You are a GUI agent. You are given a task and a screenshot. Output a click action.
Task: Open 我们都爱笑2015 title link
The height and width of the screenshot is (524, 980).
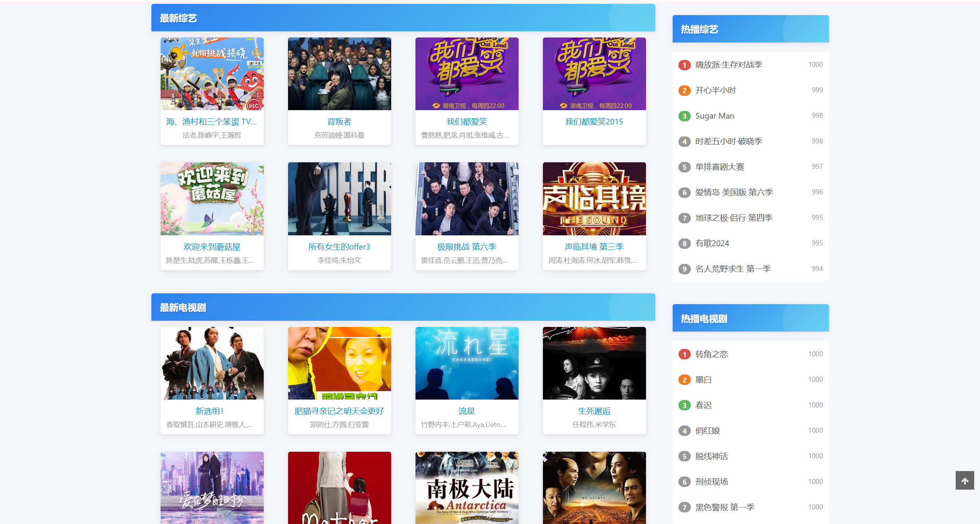click(x=594, y=122)
